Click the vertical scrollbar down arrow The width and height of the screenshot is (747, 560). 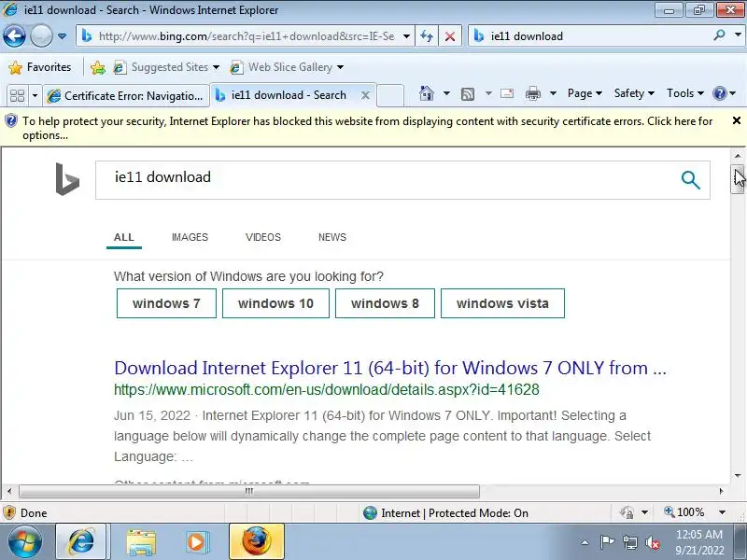[738, 475]
